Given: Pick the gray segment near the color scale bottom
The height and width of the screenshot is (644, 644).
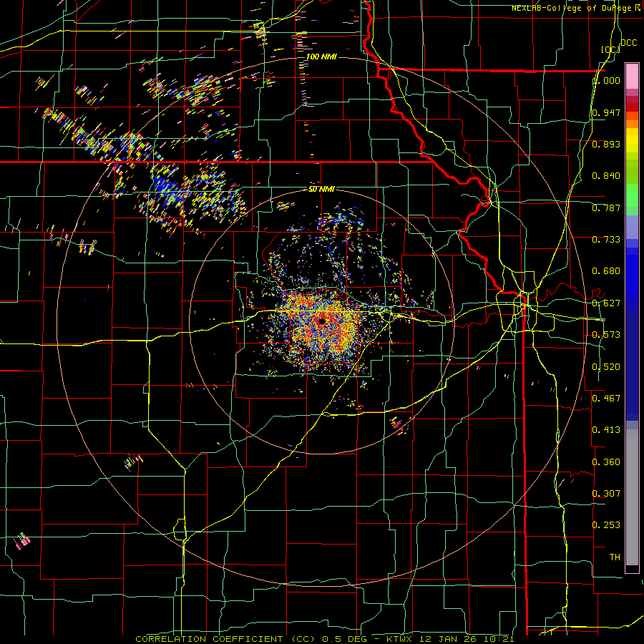Looking at the screenshot, I should tap(632, 497).
